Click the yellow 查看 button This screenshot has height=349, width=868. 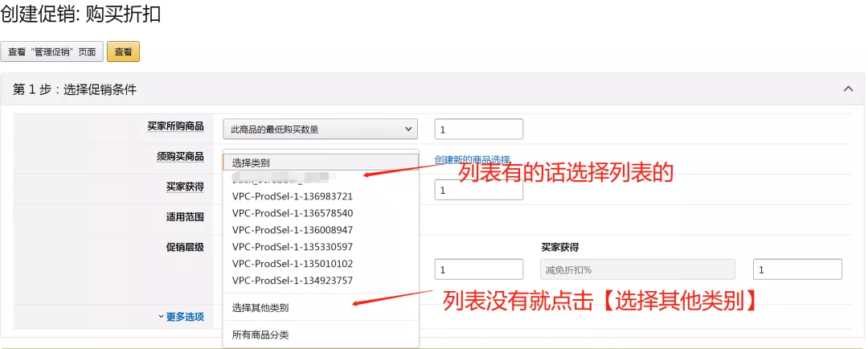click(123, 52)
